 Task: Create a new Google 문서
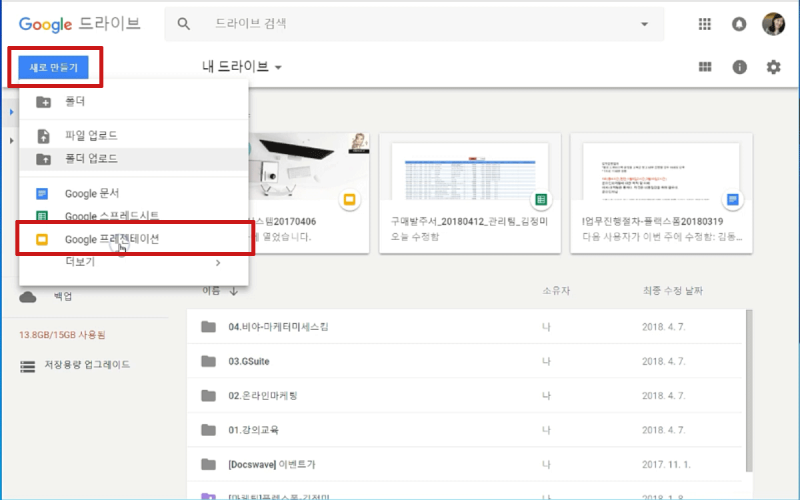(134, 193)
